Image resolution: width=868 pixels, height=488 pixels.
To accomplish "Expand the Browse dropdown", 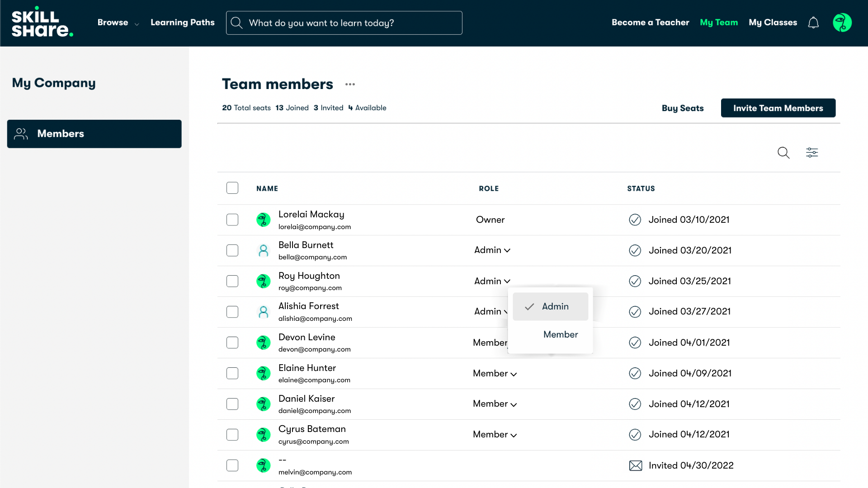I will [118, 22].
